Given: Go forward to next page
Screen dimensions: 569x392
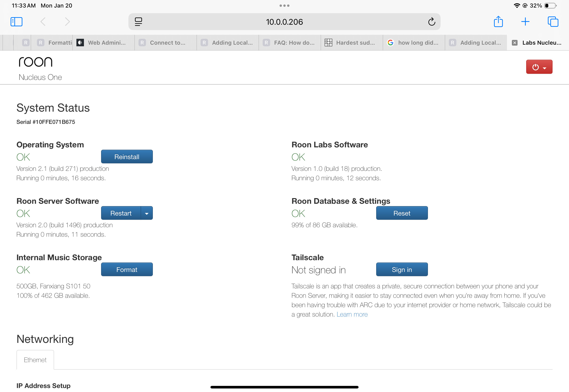Looking at the screenshot, I should click(x=67, y=22).
